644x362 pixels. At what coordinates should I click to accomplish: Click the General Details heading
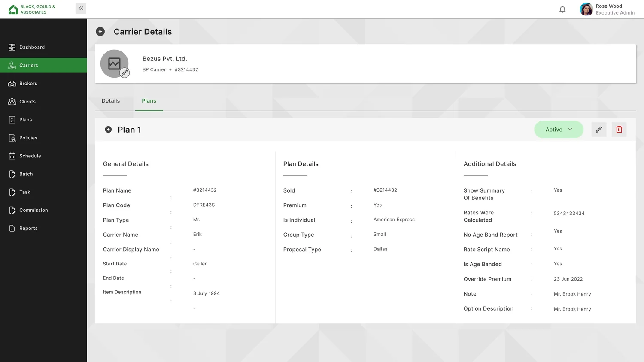coord(126,164)
